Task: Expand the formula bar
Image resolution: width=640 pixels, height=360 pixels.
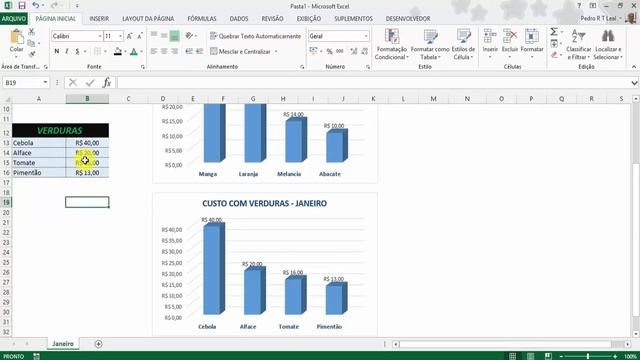Action: click(634, 83)
